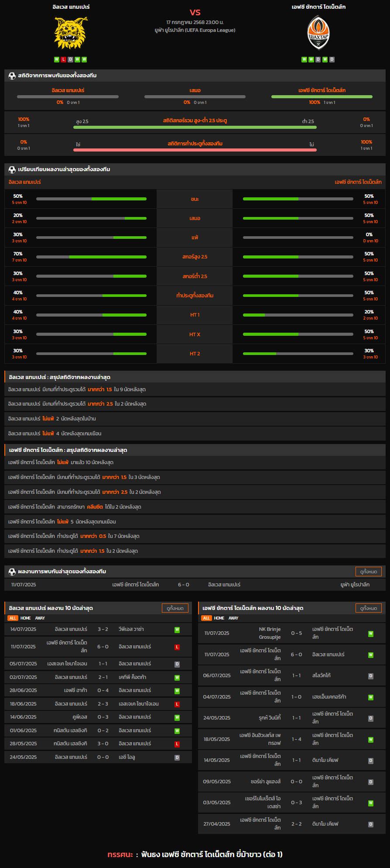390x868 pixels.
Task: Select HOME tab in Shakhtar last 10 matches
Action: coord(219,618)
